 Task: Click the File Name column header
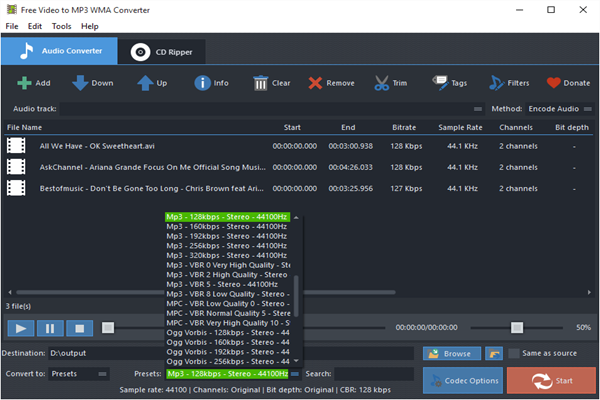[24, 127]
